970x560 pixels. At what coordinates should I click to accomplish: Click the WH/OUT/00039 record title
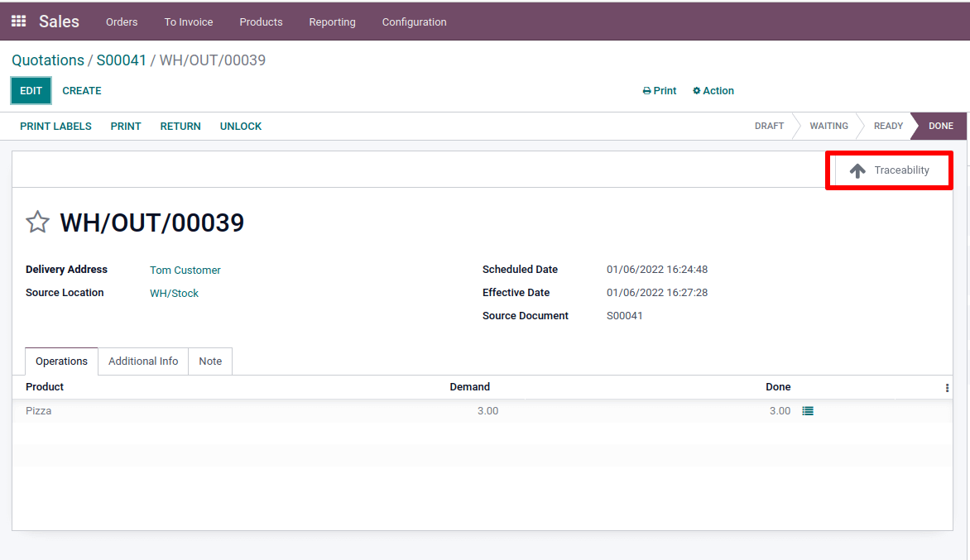(x=151, y=223)
